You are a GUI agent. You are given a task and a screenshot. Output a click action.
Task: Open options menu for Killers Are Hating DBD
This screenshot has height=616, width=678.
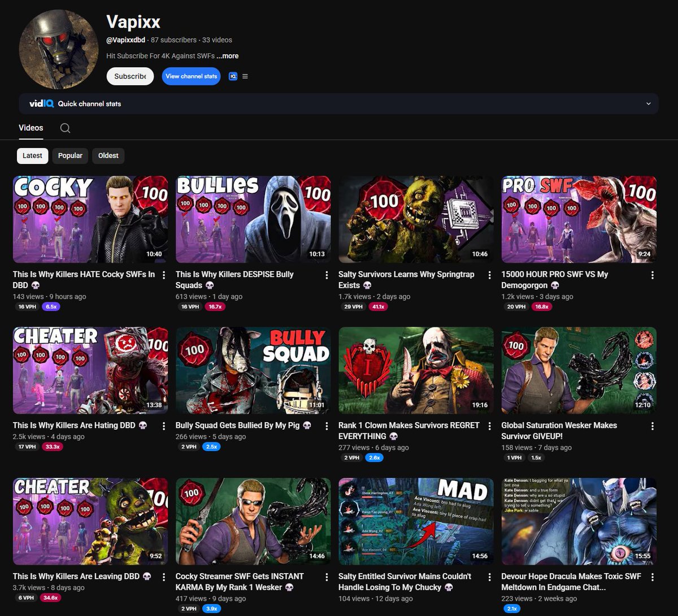pyautogui.click(x=164, y=426)
